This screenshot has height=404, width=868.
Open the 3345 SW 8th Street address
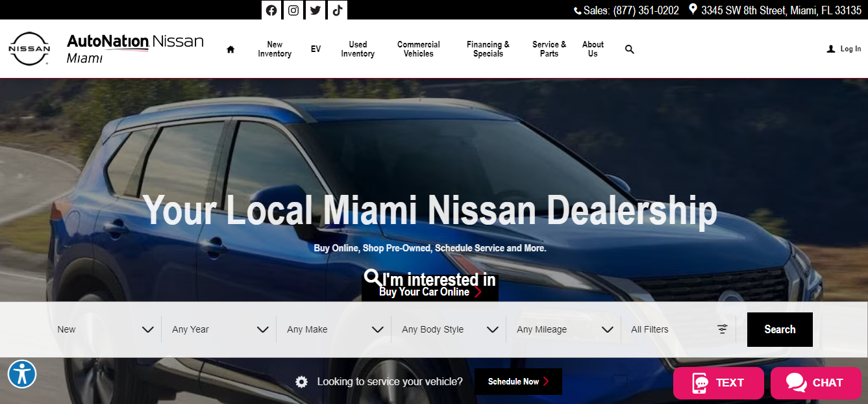coord(781,10)
